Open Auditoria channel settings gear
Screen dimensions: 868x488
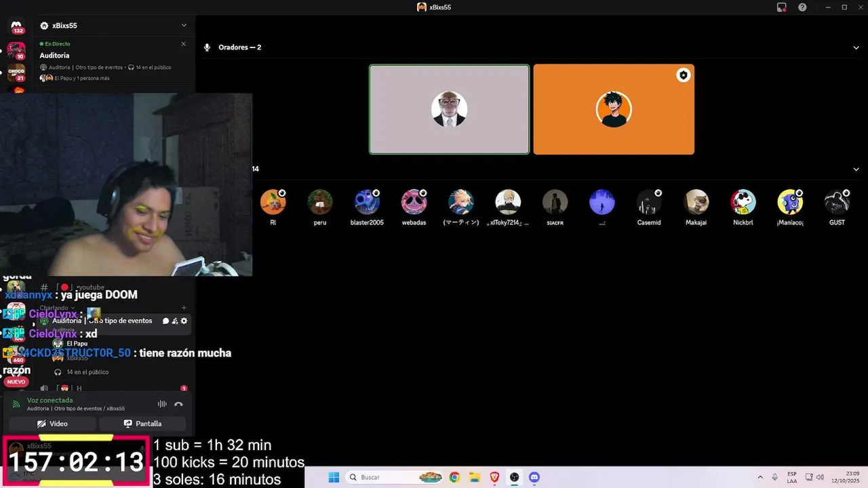pyautogui.click(x=184, y=321)
